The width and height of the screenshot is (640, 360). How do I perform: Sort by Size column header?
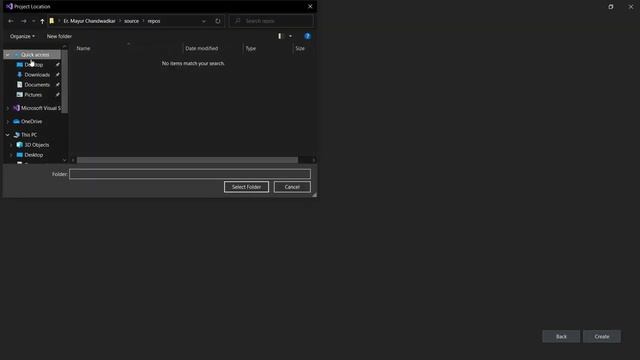tap(300, 48)
